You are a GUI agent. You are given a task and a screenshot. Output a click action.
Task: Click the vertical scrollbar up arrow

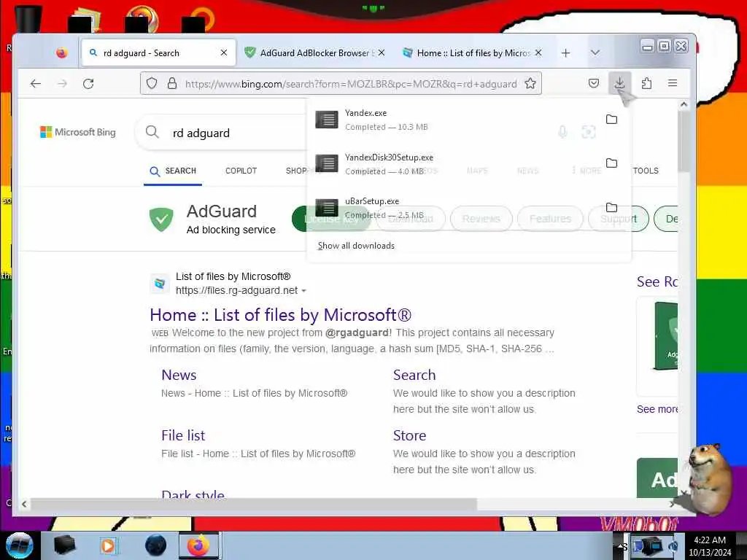click(684, 104)
